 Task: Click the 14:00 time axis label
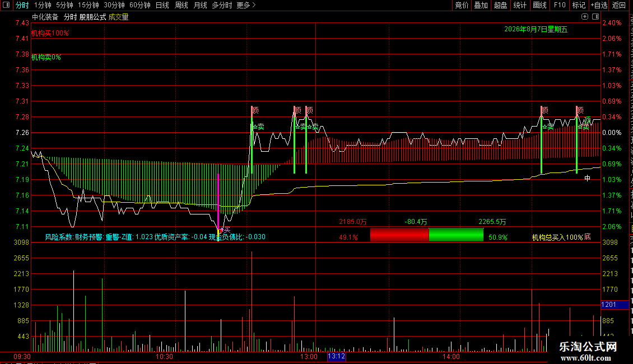point(451,356)
